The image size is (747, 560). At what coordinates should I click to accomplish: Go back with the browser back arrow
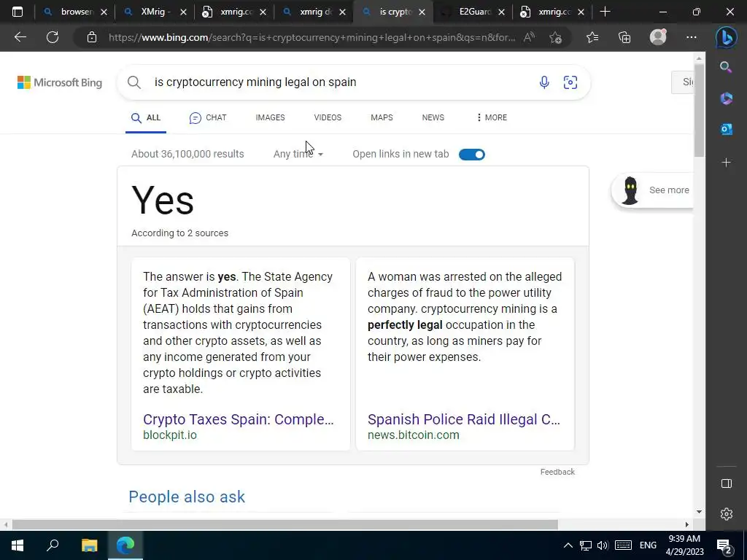click(x=20, y=37)
